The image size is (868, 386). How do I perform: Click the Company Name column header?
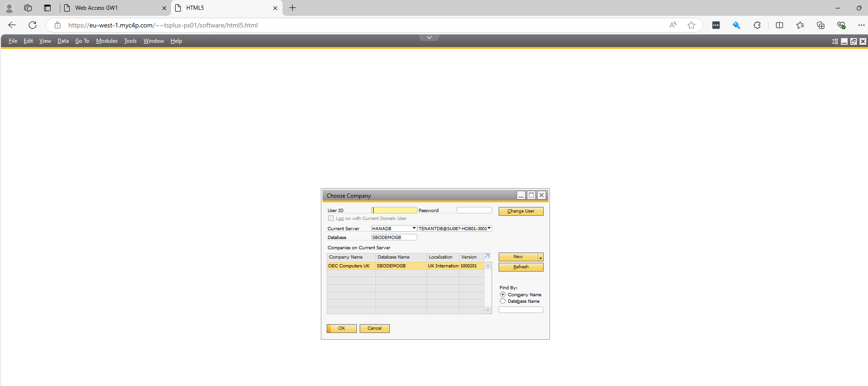(351, 257)
